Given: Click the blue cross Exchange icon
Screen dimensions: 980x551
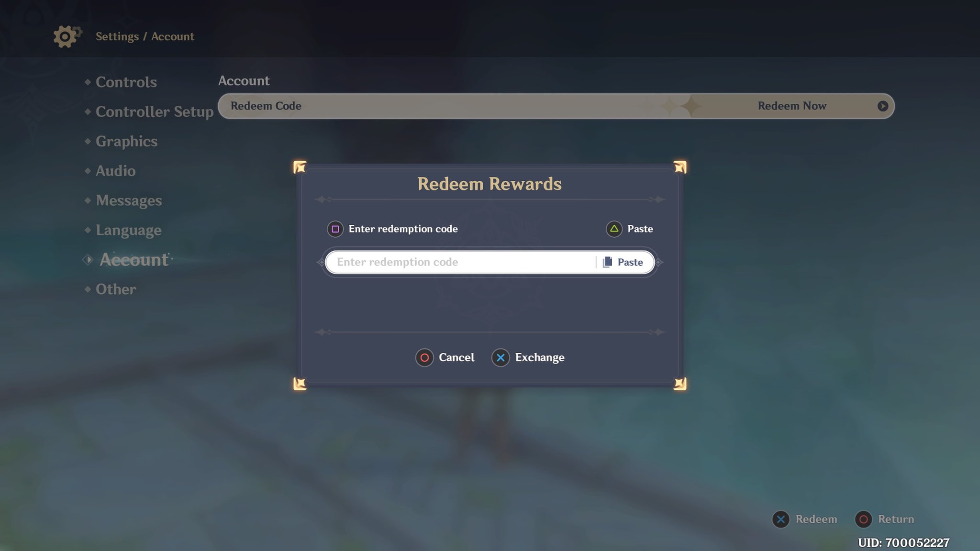Looking at the screenshot, I should [501, 358].
